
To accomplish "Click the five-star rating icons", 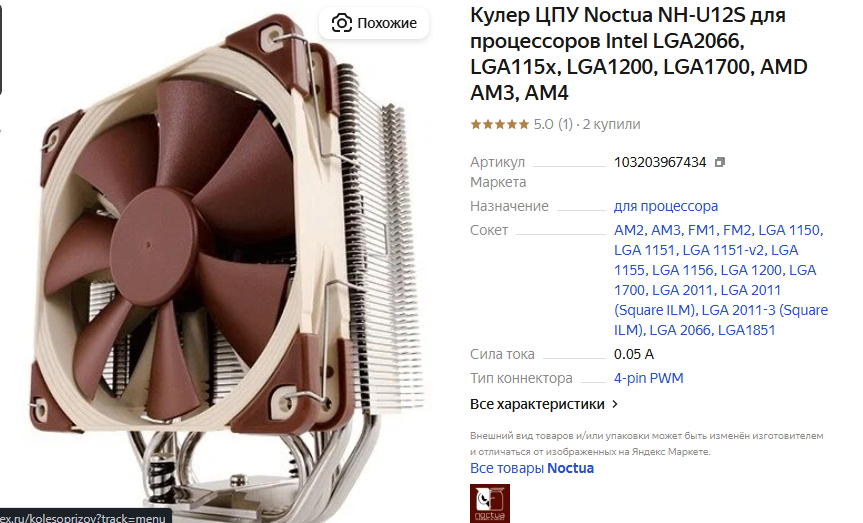I will [500, 124].
